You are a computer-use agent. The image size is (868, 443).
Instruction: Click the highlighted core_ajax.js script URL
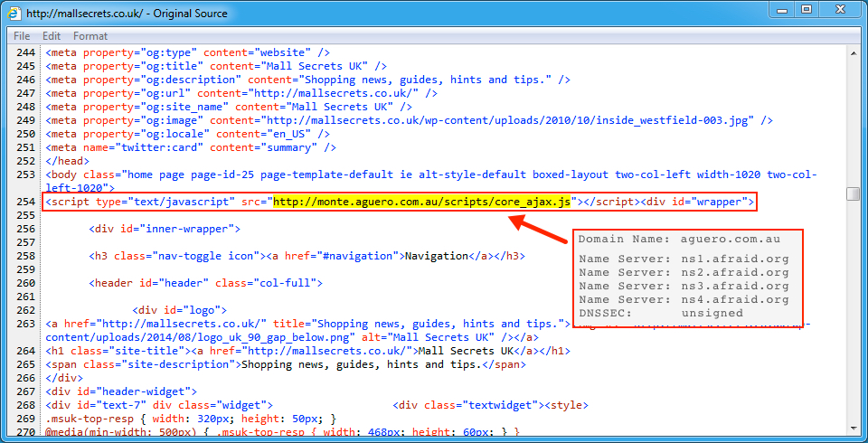[422, 202]
